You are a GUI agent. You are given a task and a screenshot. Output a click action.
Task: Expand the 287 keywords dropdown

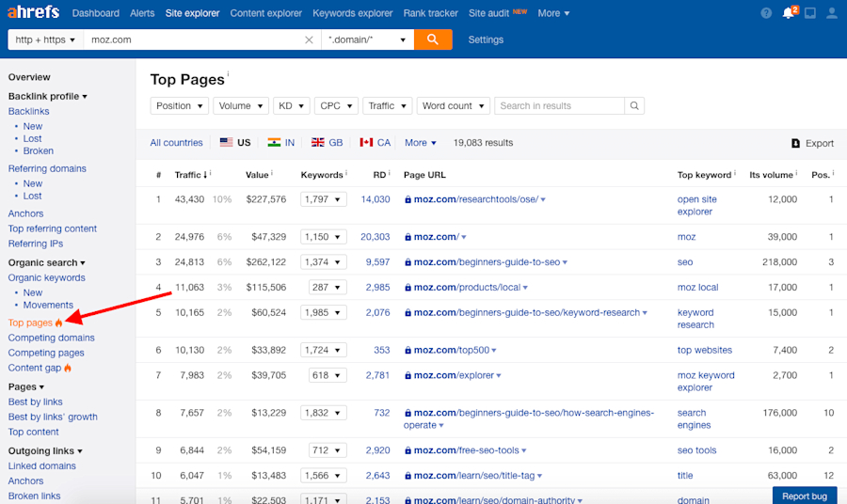(328, 288)
